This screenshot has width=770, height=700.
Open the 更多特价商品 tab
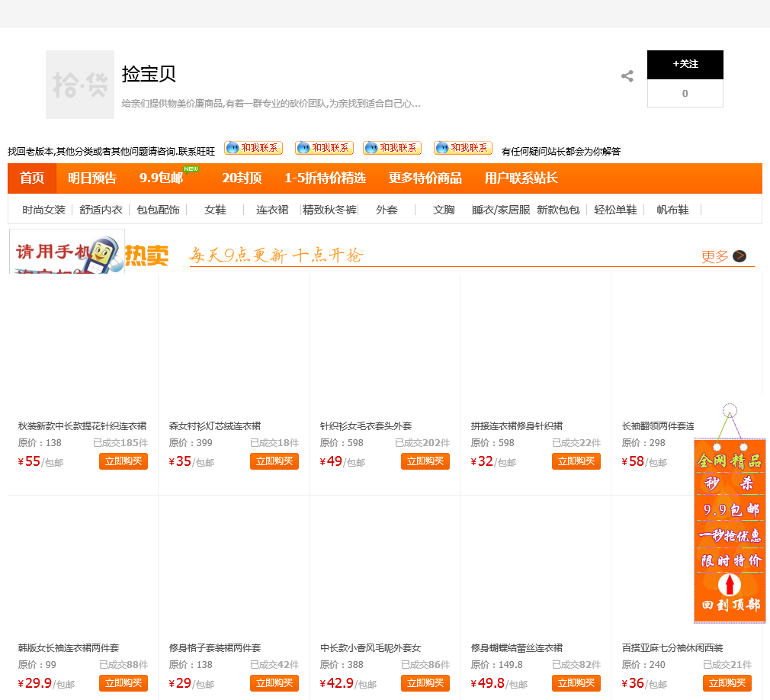pyautogui.click(x=425, y=178)
